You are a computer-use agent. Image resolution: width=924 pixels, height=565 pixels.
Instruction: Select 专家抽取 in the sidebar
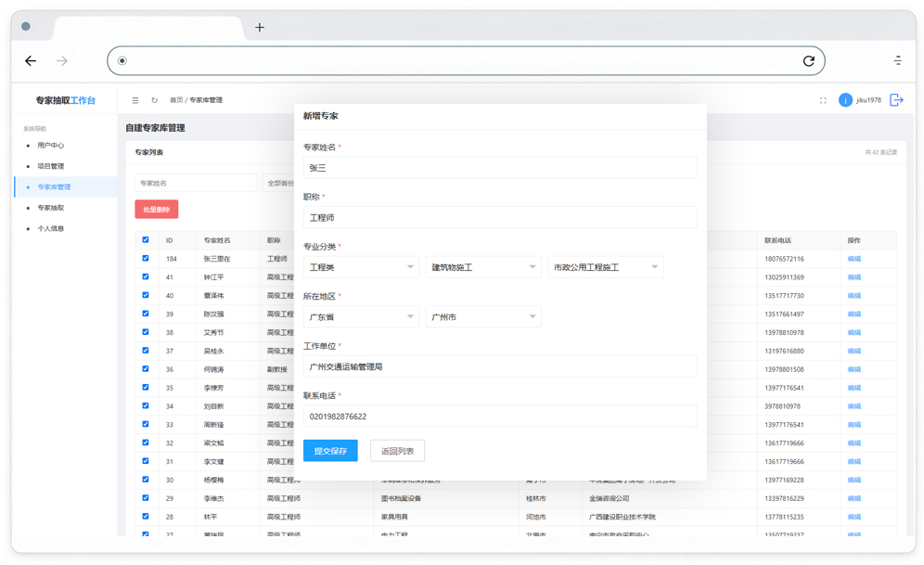(51, 208)
